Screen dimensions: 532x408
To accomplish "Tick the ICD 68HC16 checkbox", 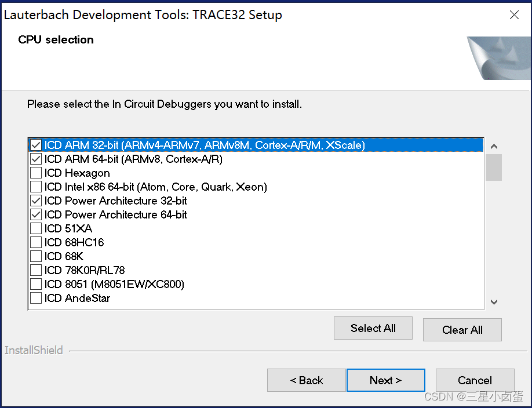I will click(x=36, y=242).
